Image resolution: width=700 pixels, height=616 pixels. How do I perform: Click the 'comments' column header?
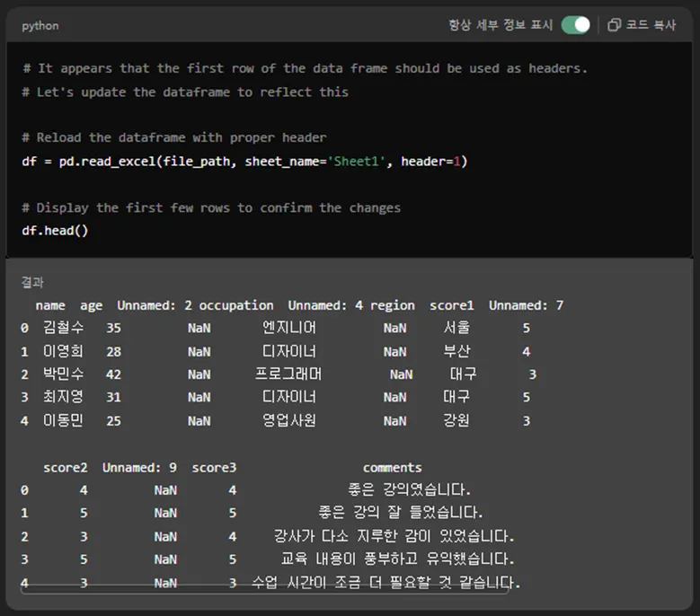tap(392, 468)
